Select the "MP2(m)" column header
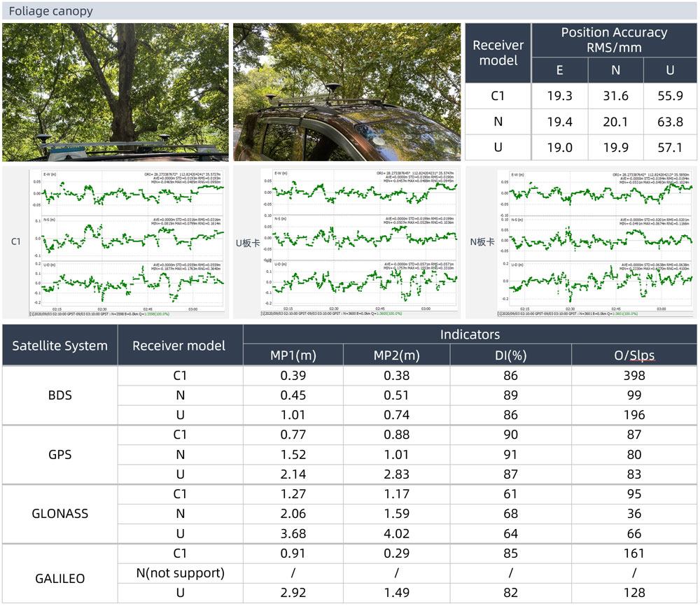Viewport: 700px width, 606px height. (x=396, y=355)
